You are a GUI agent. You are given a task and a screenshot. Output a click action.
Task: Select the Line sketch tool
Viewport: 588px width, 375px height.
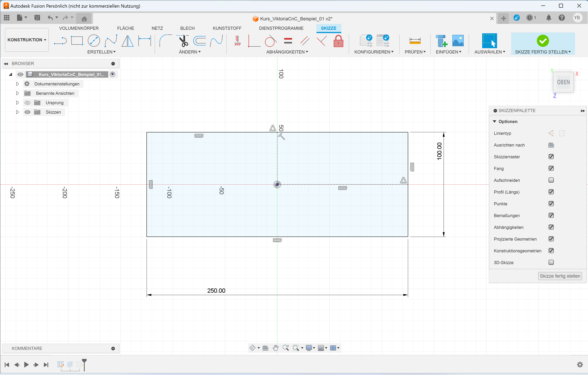[x=60, y=41]
